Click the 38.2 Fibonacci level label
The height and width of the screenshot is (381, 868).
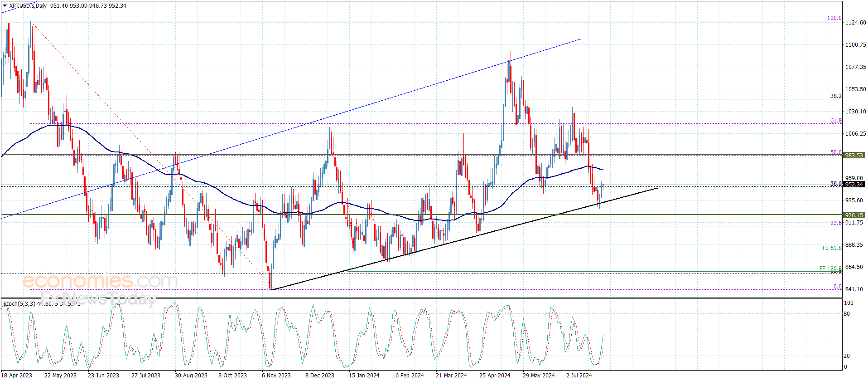pyautogui.click(x=836, y=96)
